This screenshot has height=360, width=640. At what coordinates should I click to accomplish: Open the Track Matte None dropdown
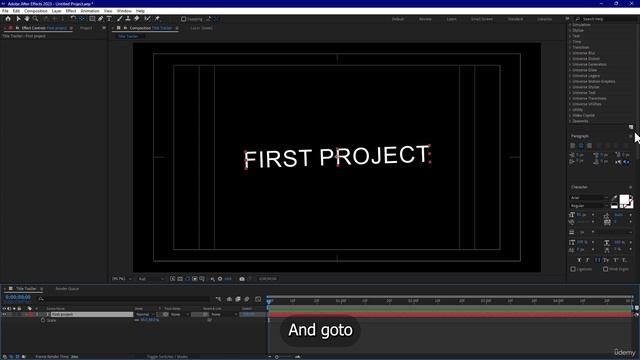(180, 314)
